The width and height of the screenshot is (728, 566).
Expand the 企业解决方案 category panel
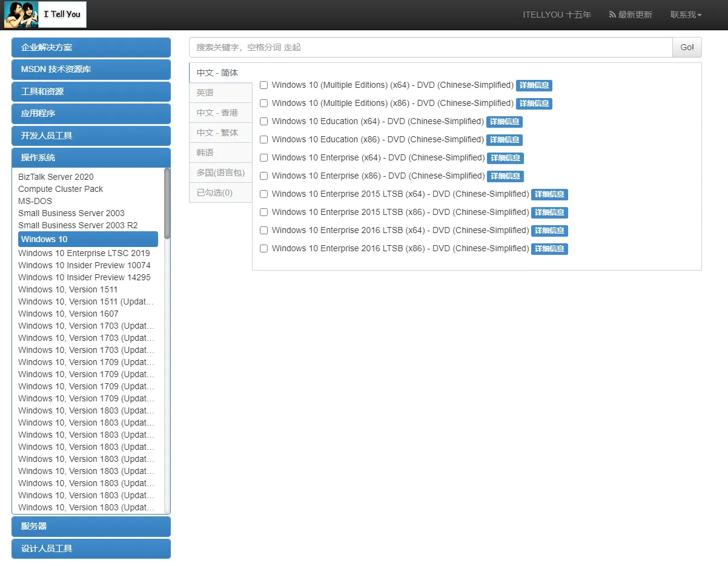[91, 47]
